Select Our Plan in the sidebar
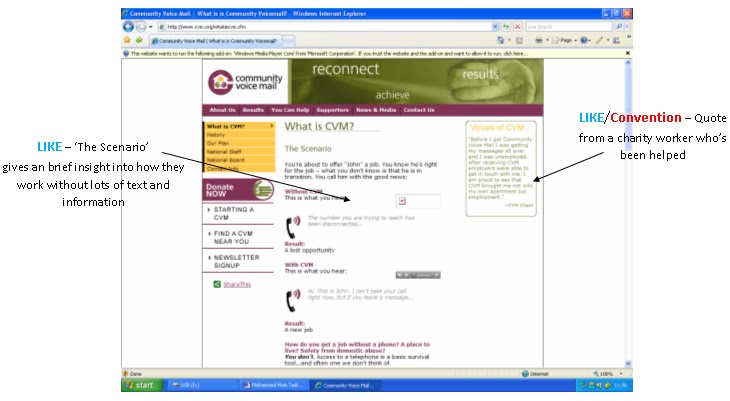This screenshot has width=730, height=401. pyautogui.click(x=239, y=143)
